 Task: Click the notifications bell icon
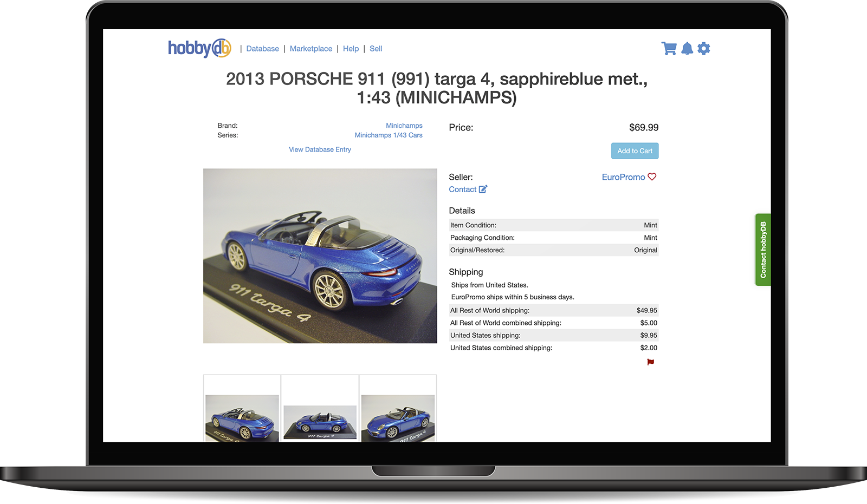coord(687,49)
